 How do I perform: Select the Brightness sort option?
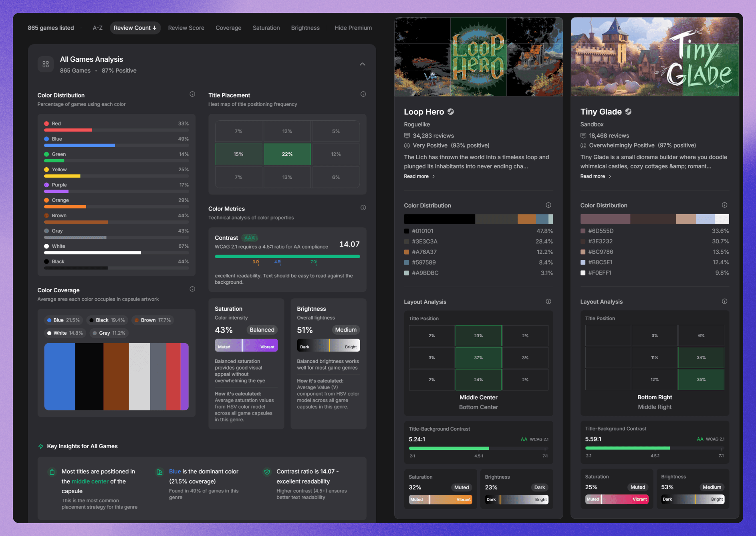[305, 28]
